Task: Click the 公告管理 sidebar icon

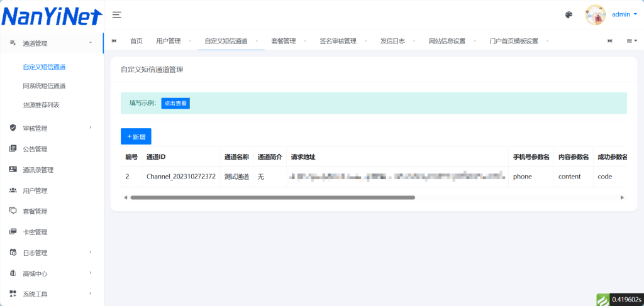Action: pyautogui.click(x=13, y=148)
